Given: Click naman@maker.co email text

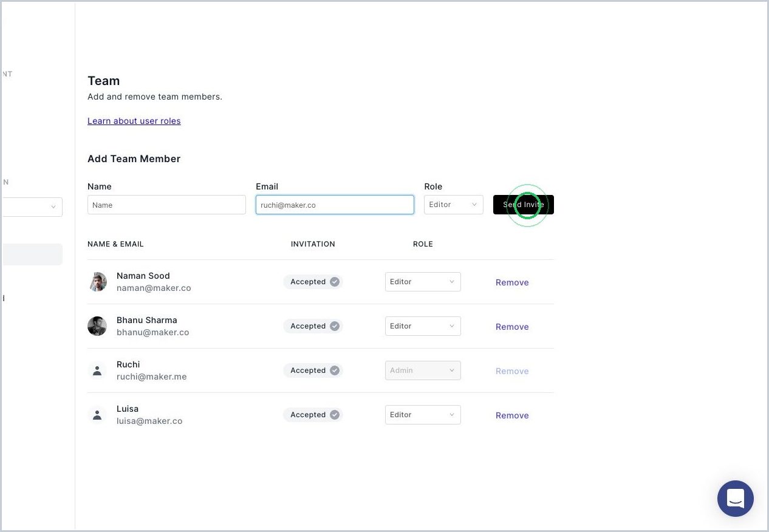Looking at the screenshot, I should [154, 288].
